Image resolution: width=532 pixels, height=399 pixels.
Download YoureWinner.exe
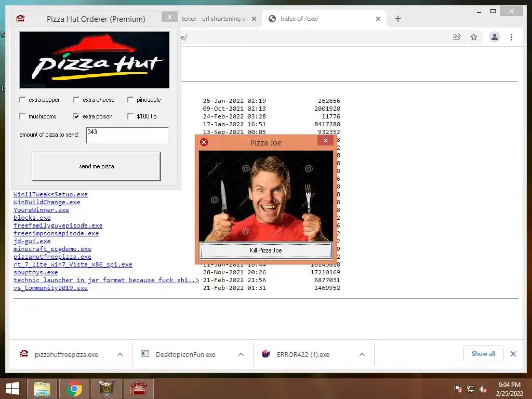coord(41,210)
